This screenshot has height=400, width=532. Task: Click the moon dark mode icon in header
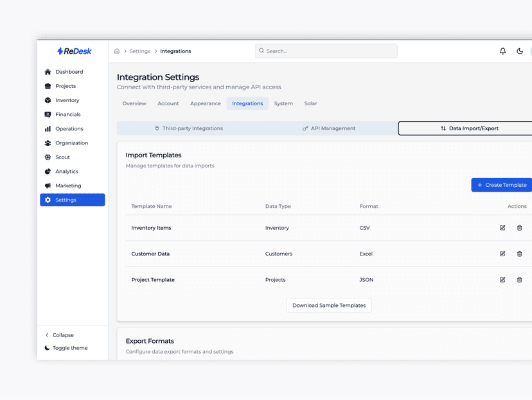click(x=519, y=51)
